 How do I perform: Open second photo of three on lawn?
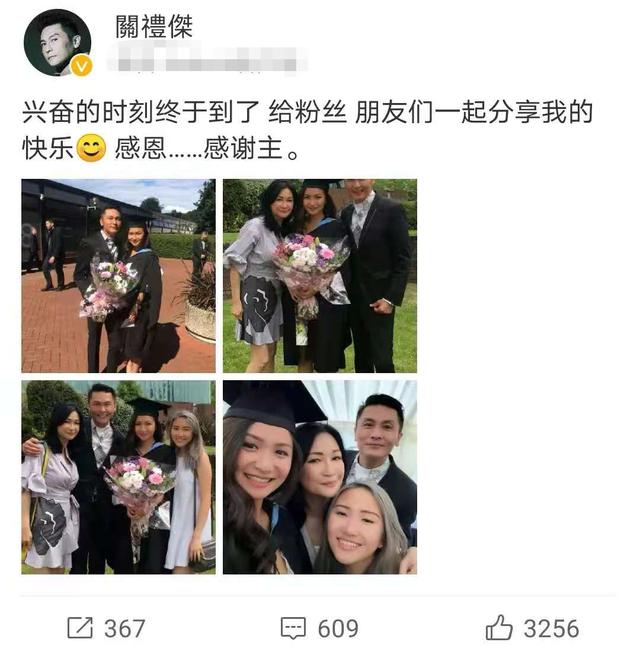320,276
